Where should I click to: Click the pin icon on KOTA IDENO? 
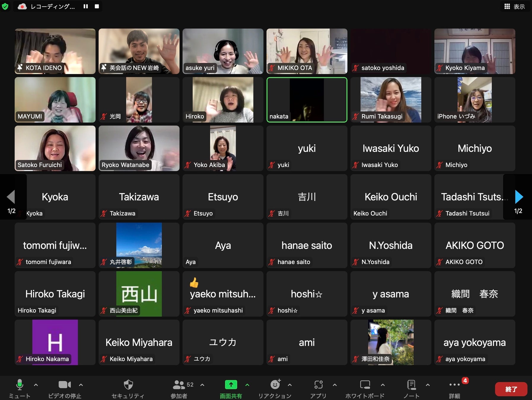click(20, 68)
